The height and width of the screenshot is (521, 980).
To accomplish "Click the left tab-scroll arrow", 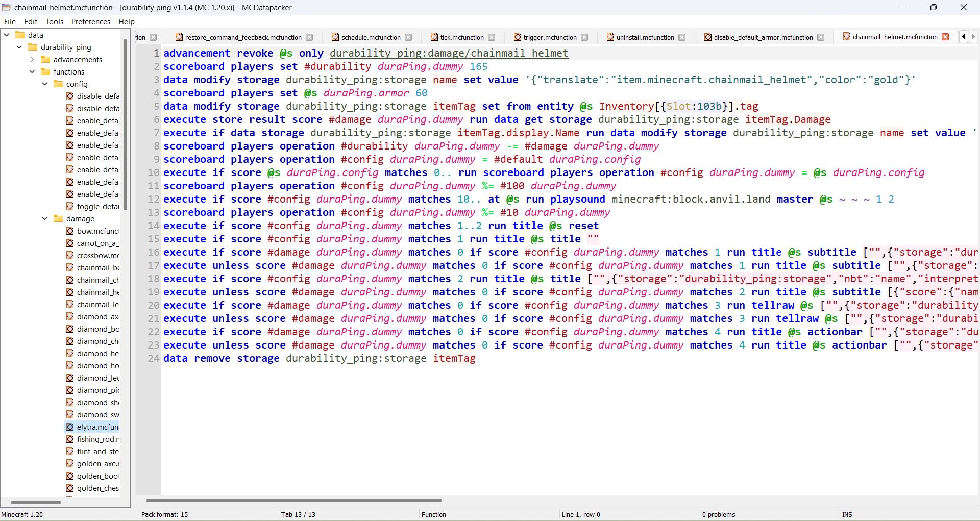I will [964, 37].
